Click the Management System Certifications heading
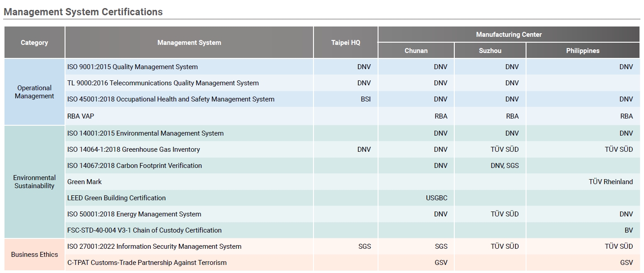The width and height of the screenshot is (644, 273). pyautogui.click(x=83, y=12)
